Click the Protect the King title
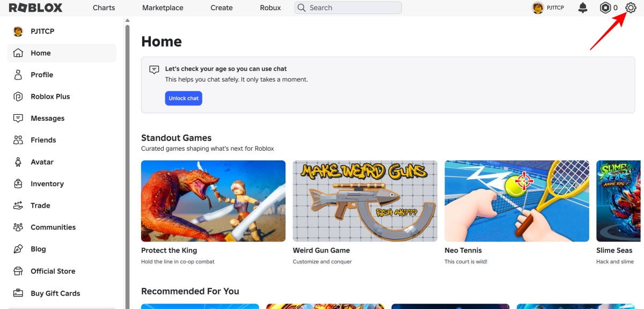 (169, 251)
